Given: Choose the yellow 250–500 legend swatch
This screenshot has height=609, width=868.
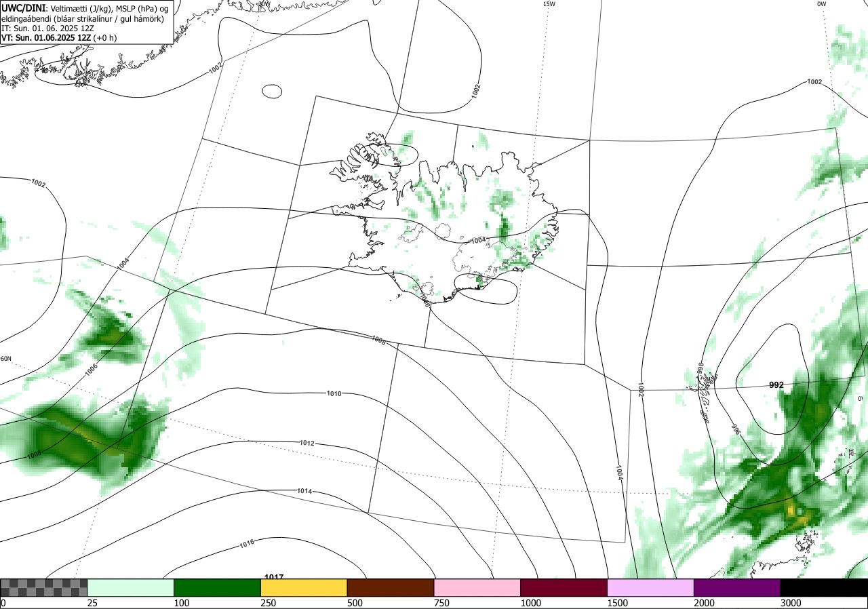Looking at the screenshot, I should pos(304,587).
